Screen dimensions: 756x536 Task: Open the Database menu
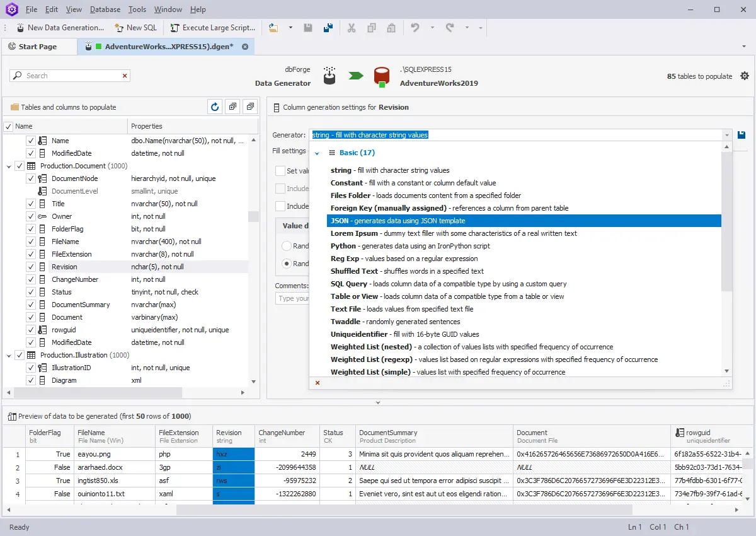[105, 9]
